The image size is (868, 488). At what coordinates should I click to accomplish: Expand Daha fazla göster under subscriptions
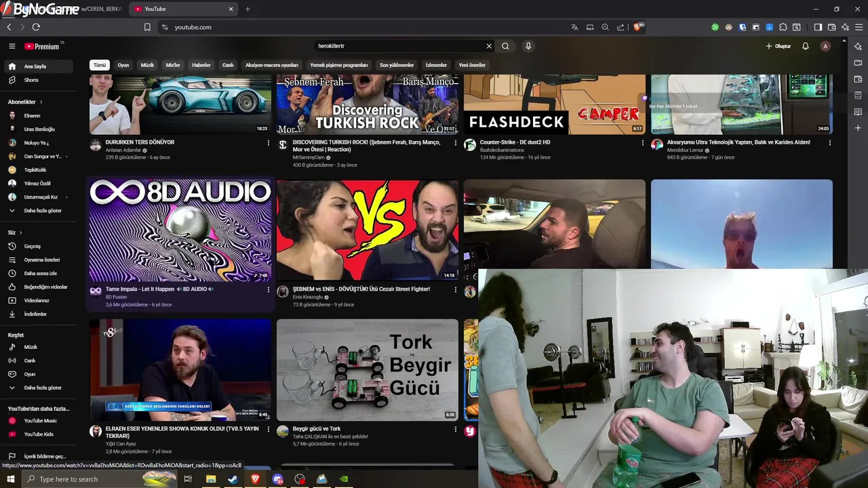[x=39, y=211]
